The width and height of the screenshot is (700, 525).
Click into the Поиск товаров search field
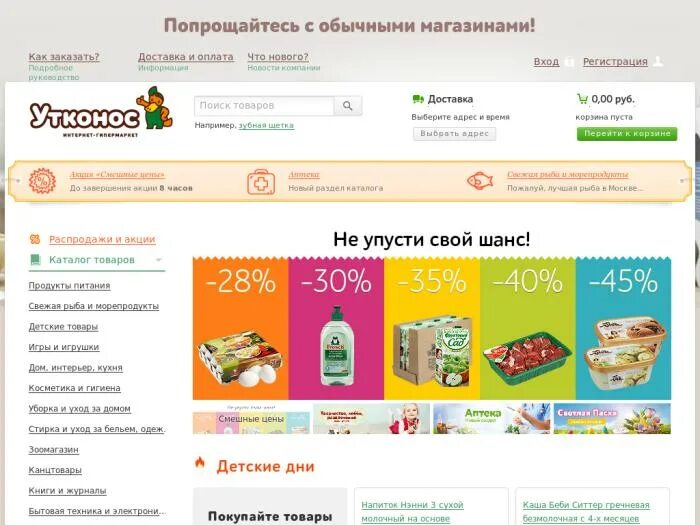264,106
